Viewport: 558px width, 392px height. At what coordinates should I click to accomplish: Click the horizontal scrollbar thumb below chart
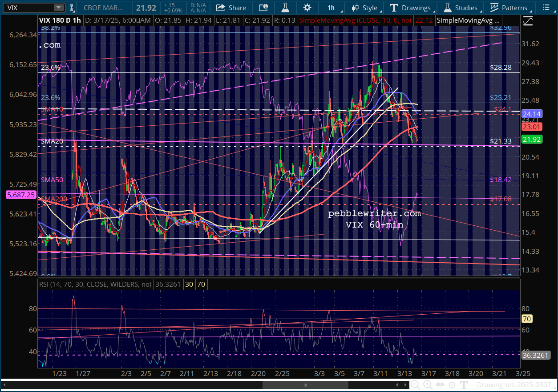[x=305, y=385]
